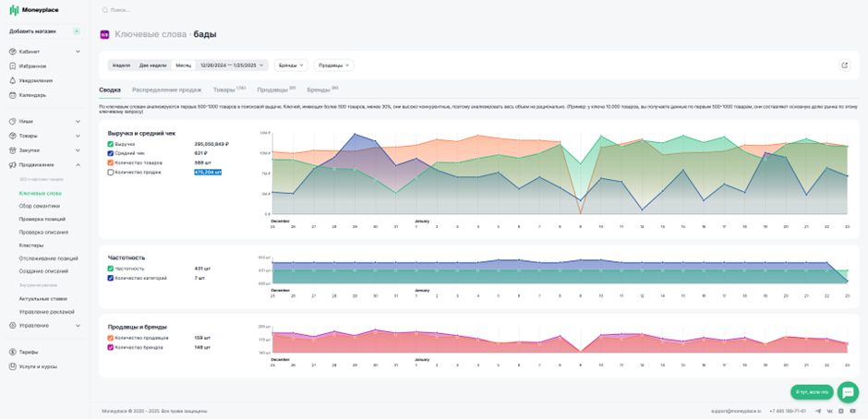Viewport: 868px width, 419px height.
Task: Open the chat bubble support icon
Action: click(848, 392)
